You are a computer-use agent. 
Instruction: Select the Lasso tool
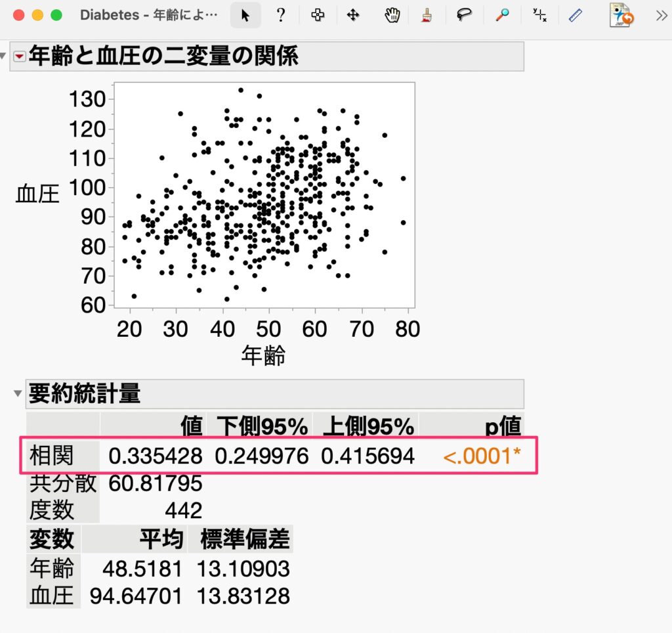(465, 16)
